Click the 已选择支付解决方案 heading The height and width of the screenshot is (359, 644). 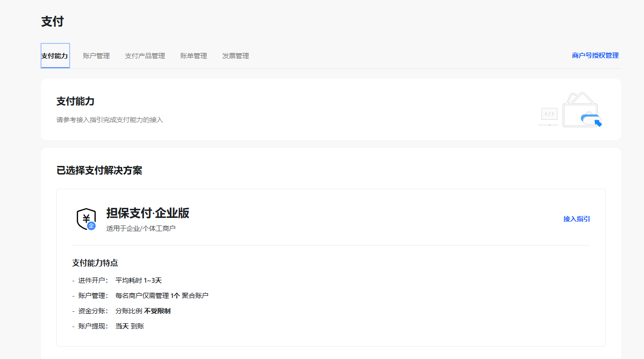(x=99, y=170)
